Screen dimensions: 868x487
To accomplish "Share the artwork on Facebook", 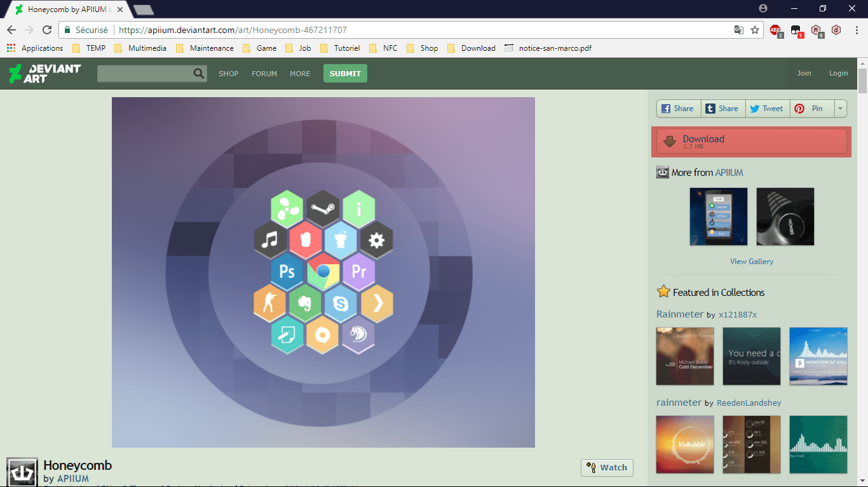I will coord(678,109).
